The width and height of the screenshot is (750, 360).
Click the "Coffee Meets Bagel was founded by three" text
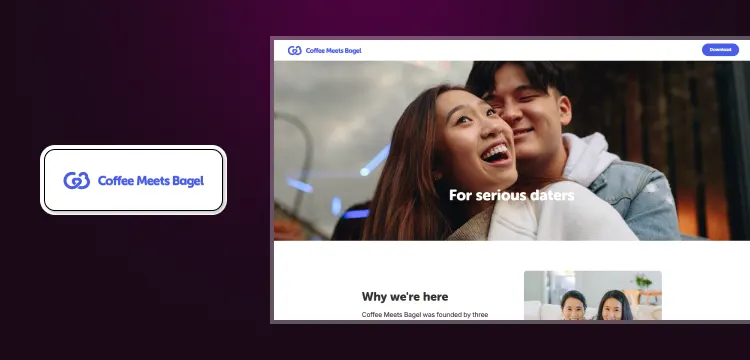tap(425, 315)
